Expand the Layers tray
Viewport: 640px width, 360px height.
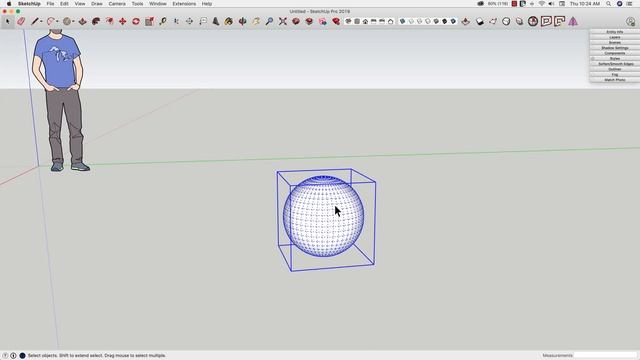pos(615,37)
